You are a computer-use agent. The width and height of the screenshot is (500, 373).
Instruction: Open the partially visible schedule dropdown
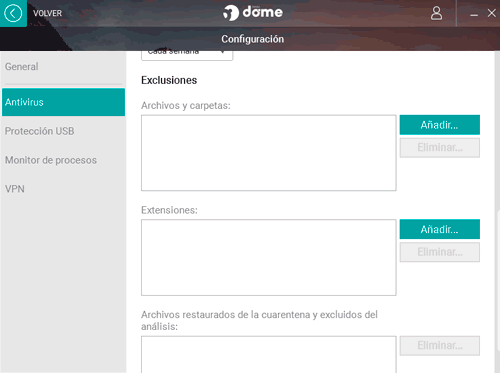point(187,55)
